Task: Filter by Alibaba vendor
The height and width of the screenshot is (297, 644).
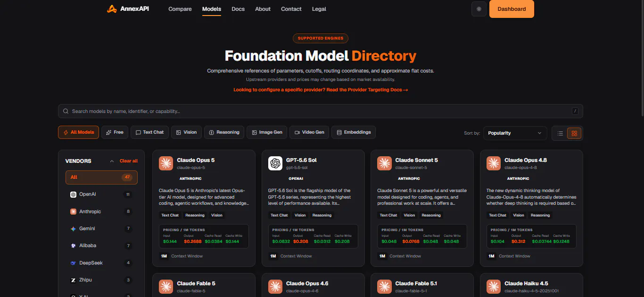Action: click(101, 246)
